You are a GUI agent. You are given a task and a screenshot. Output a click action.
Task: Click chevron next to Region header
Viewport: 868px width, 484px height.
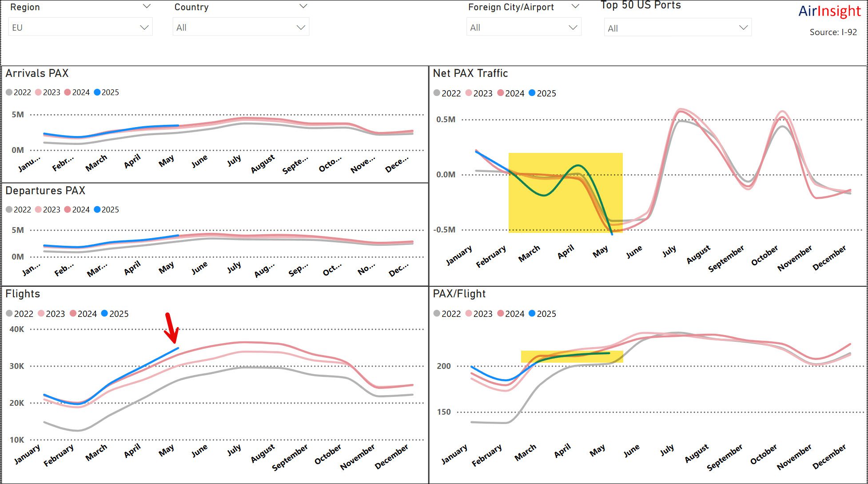tap(147, 6)
